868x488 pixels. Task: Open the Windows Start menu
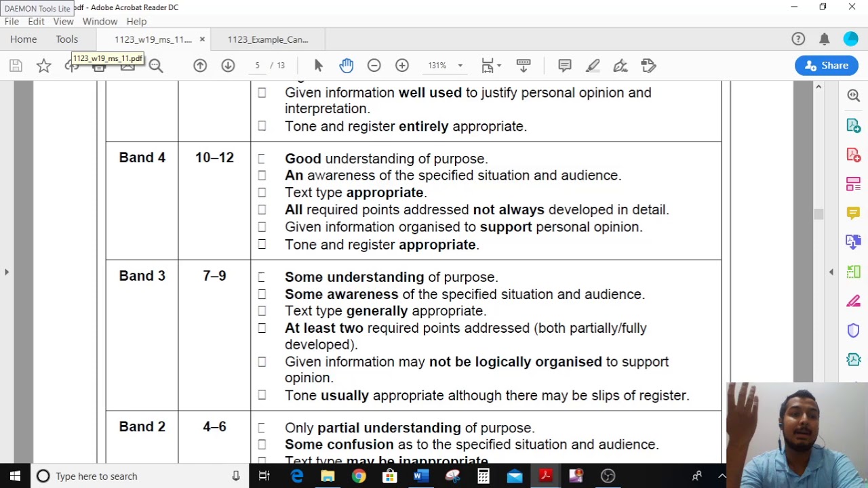coord(15,476)
